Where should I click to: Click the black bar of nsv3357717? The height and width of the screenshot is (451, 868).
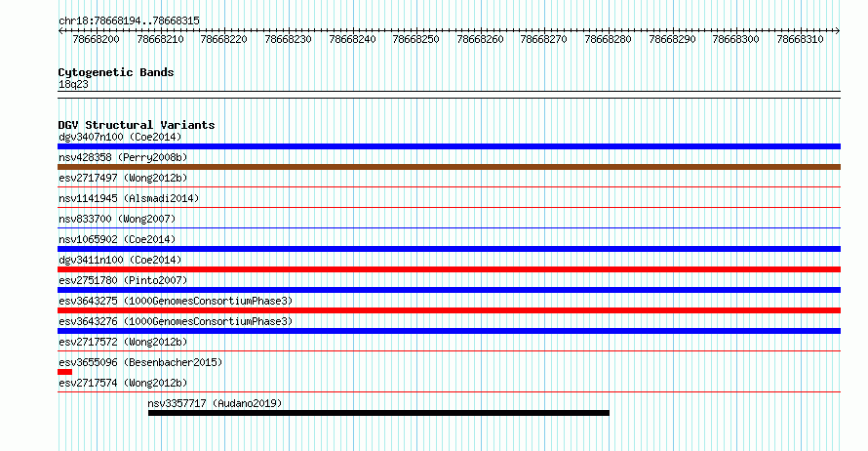378,413
